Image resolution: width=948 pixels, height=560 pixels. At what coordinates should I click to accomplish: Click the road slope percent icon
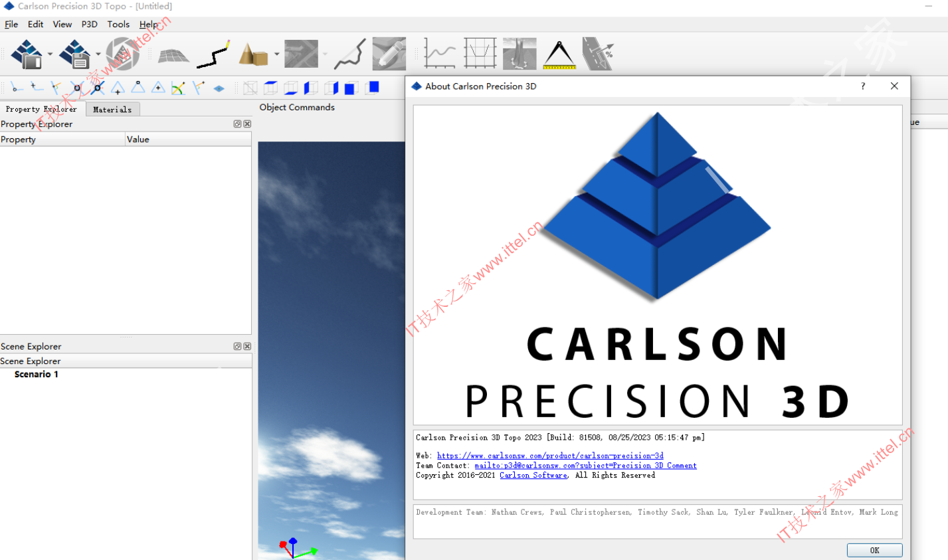click(x=598, y=54)
